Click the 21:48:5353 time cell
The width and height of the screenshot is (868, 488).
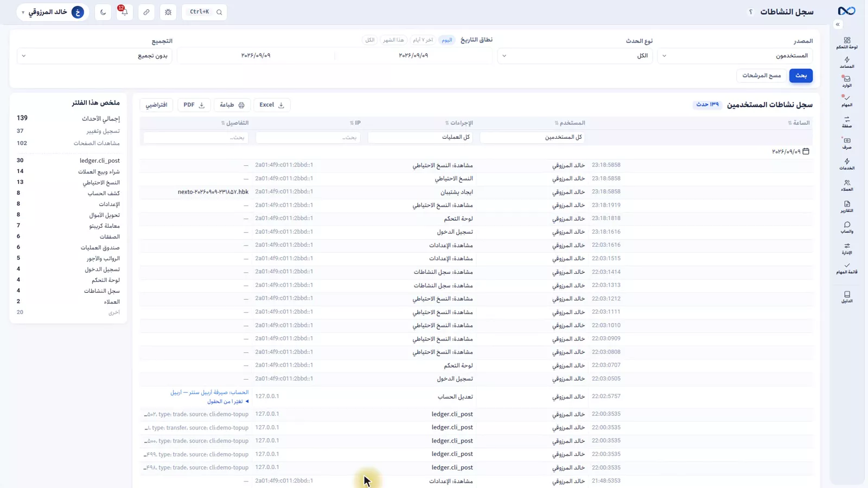pos(606,481)
